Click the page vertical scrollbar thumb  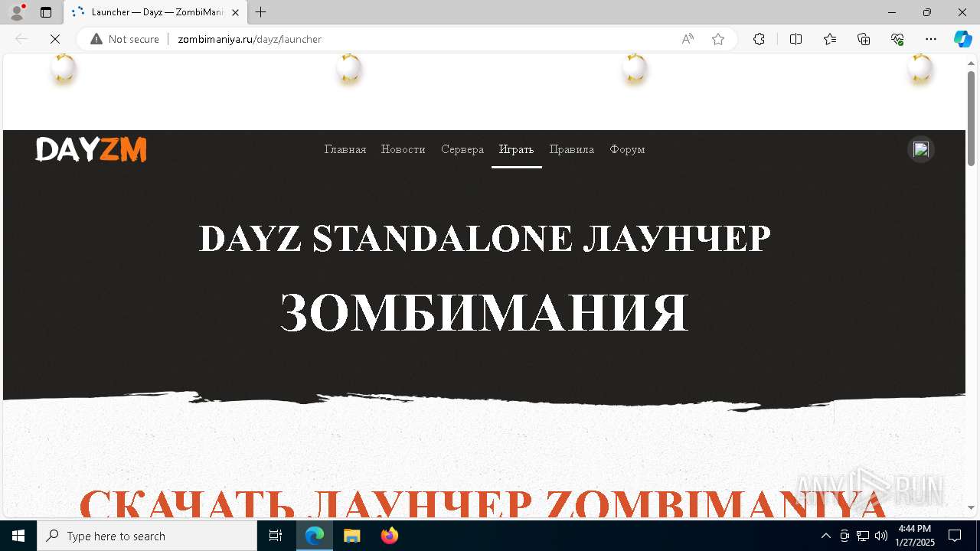pos(971,118)
